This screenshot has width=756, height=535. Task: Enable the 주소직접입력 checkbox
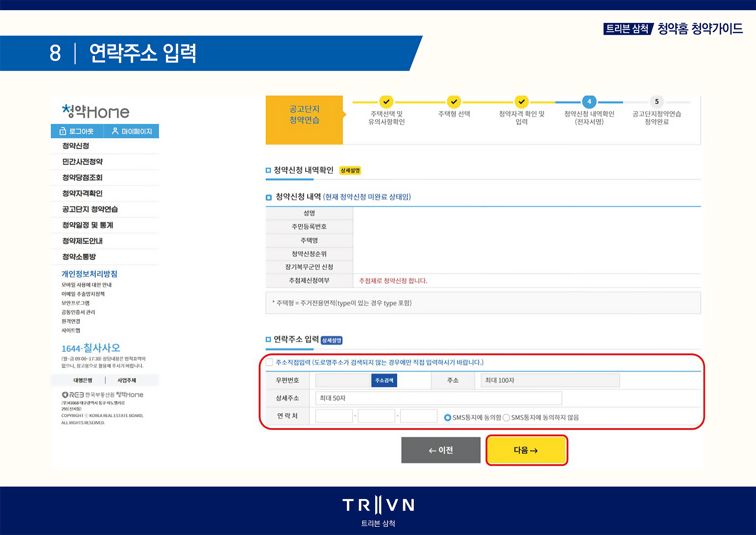(x=270, y=362)
